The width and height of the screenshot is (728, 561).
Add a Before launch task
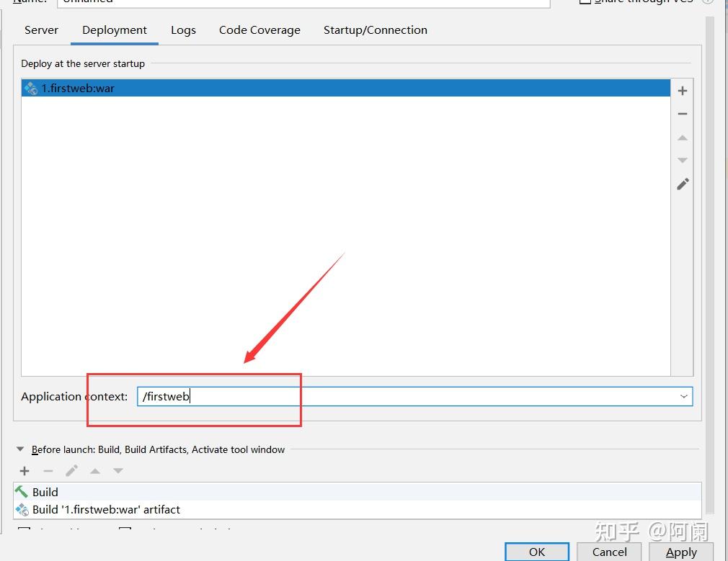(x=25, y=471)
